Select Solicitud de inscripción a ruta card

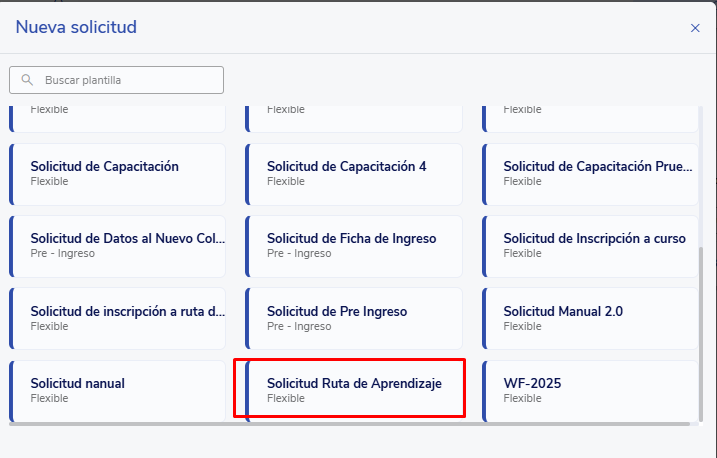(118, 318)
